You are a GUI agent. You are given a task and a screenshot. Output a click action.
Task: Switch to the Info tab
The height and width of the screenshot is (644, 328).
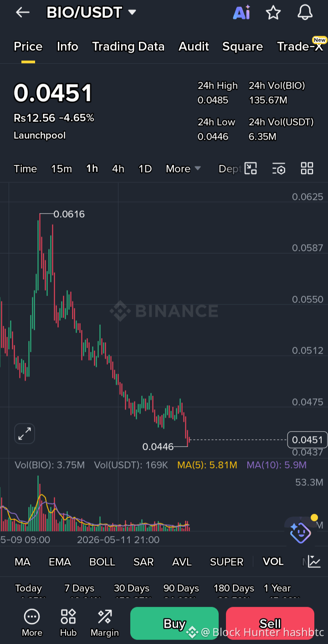pyautogui.click(x=67, y=47)
